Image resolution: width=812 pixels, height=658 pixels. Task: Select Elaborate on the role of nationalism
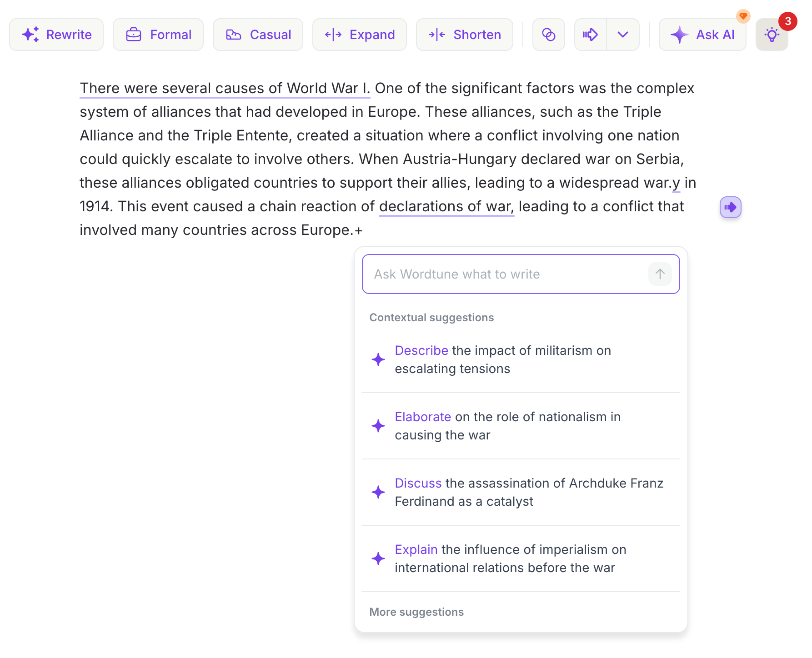[521, 426]
